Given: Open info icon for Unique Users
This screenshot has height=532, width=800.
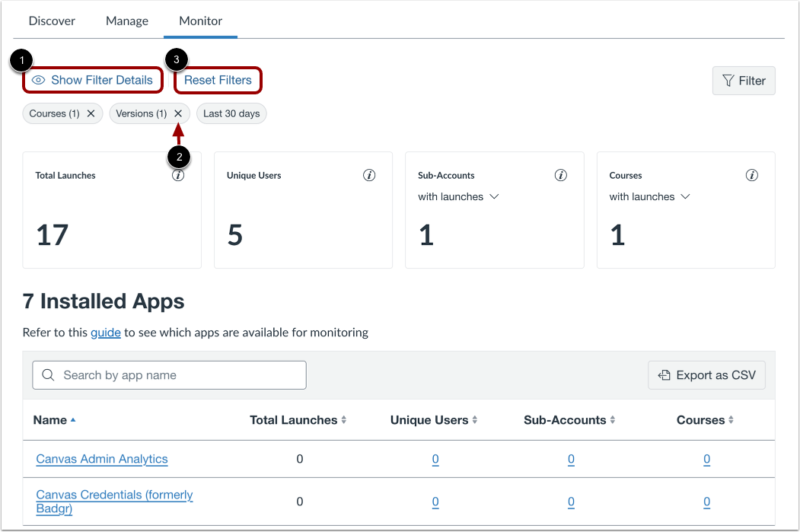Looking at the screenshot, I should (369, 176).
